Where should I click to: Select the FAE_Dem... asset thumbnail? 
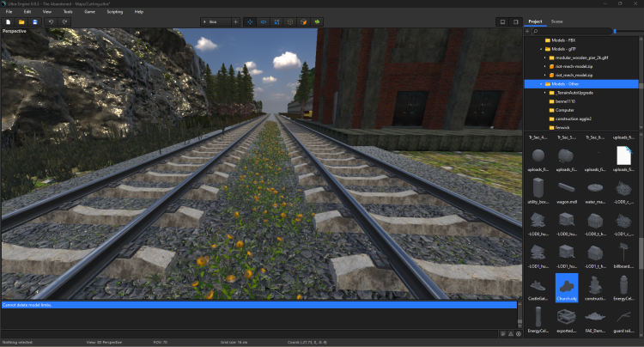pos(595,320)
